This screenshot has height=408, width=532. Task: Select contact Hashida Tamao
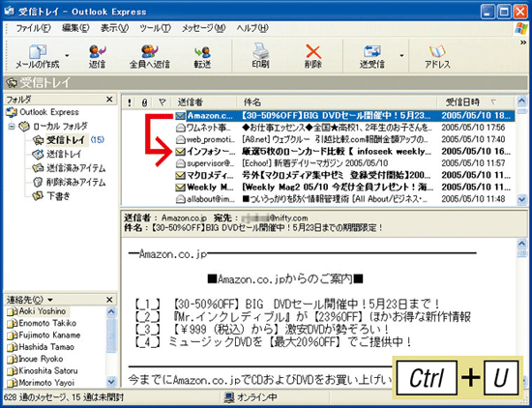pos(41,347)
